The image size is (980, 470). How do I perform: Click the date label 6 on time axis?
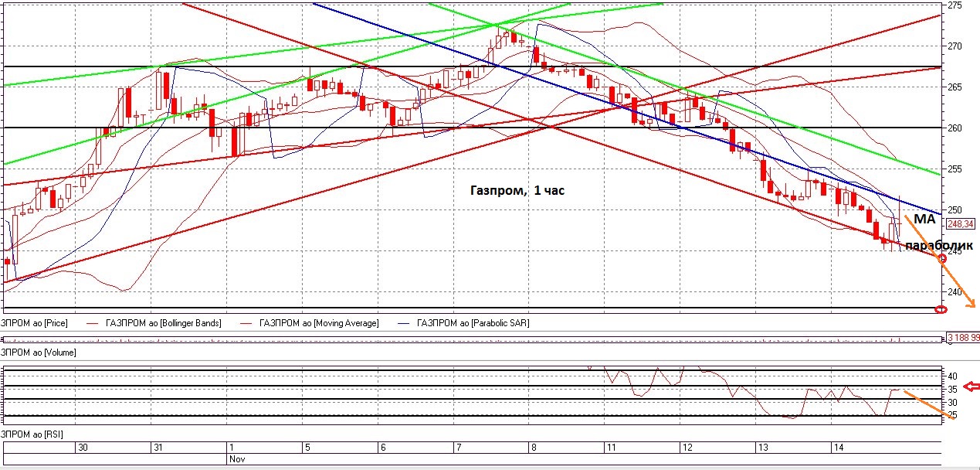click(382, 448)
